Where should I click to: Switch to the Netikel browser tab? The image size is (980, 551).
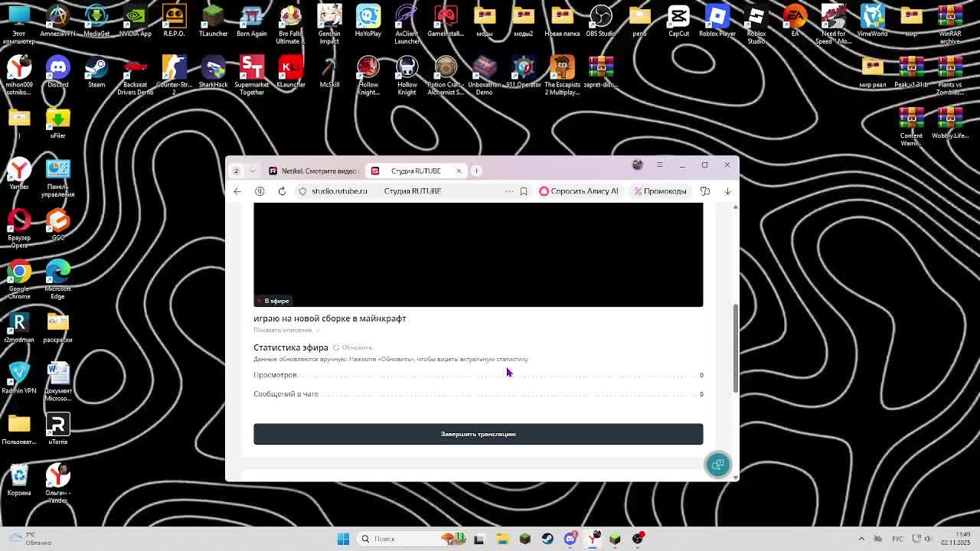click(x=312, y=171)
